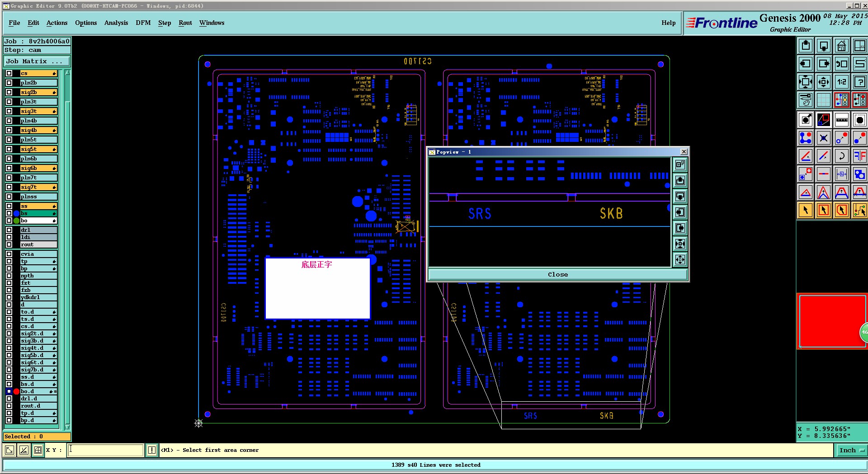Click the Job Matrix ... button

37,61
